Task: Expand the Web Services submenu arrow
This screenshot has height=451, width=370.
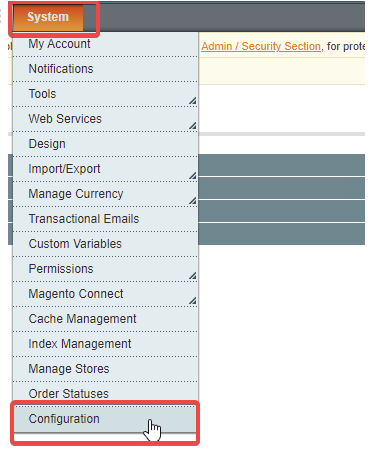Action: tap(192, 126)
